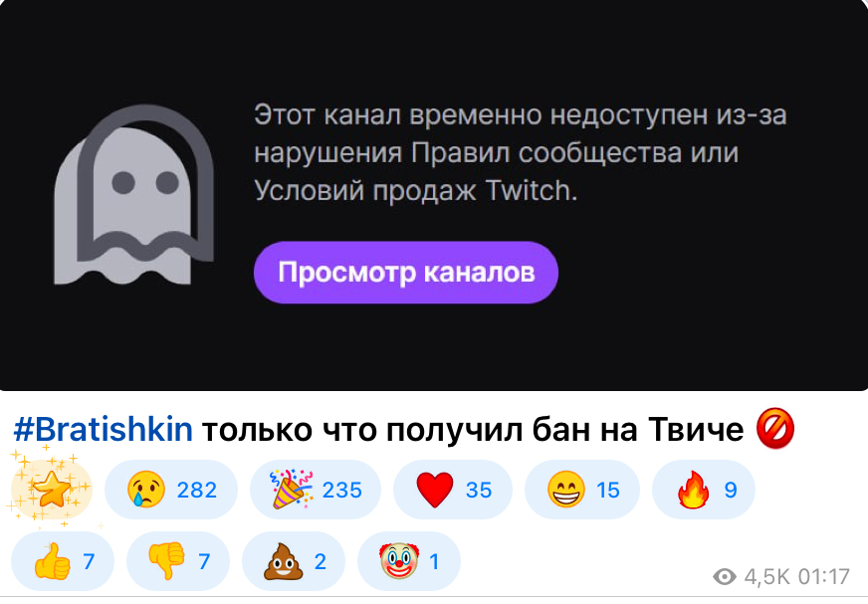Tap the fire reaction with 9

pyautogui.click(x=704, y=490)
